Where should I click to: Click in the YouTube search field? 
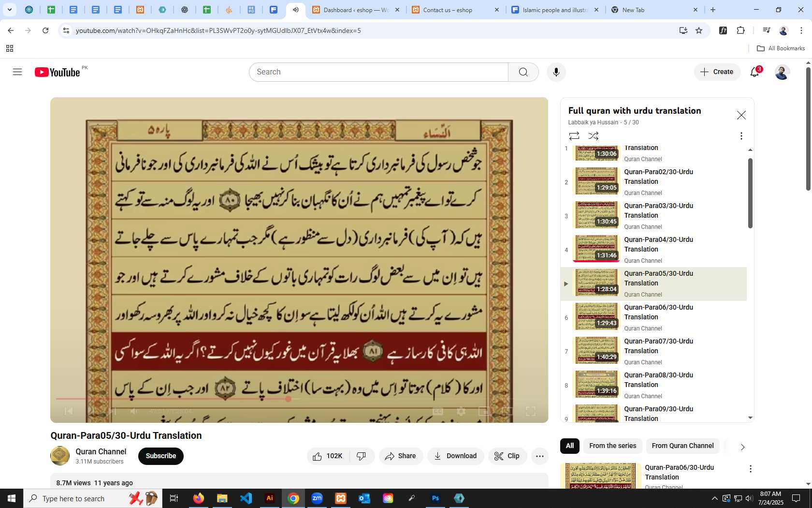pyautogui.click(x=378, y=72)
